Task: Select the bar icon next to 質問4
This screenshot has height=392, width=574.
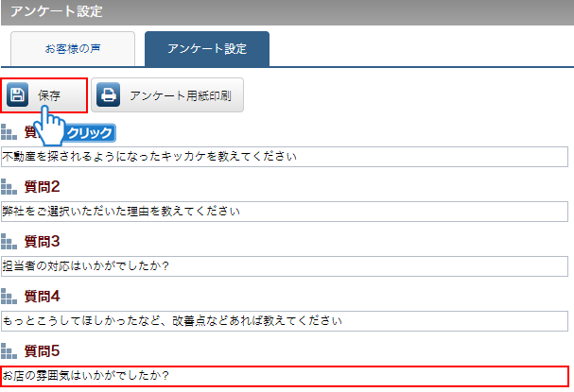Action: 9,296
